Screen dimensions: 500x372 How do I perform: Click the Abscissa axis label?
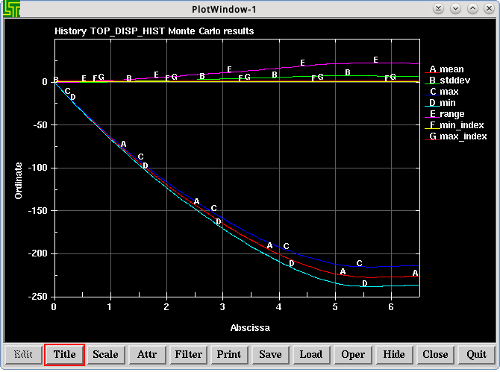[x=250, y=328]
